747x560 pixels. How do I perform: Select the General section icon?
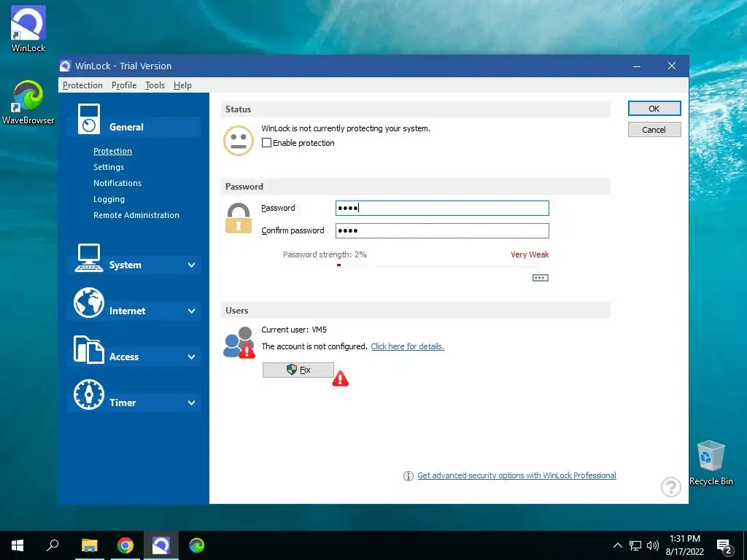click(x=89, y=119)
